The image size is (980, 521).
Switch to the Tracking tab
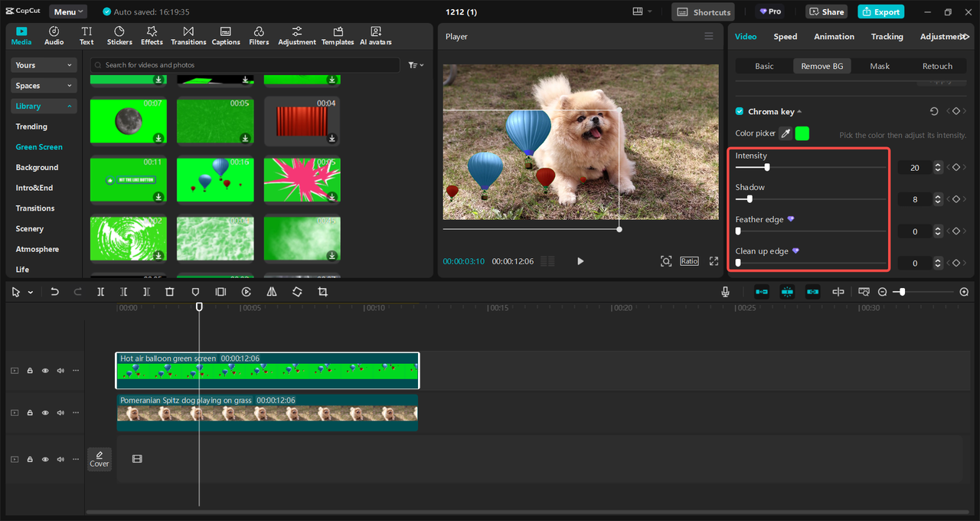[x=887, y=36]
